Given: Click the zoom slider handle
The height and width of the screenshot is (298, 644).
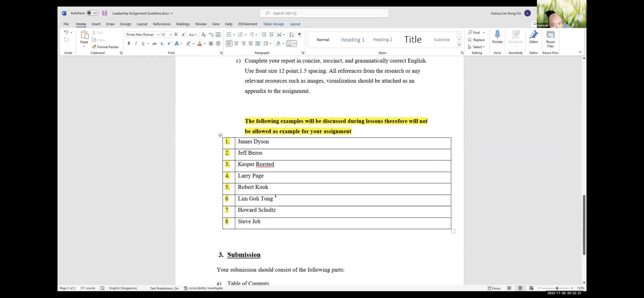Looking at the screenshot, I should click(x=557, y=288).
